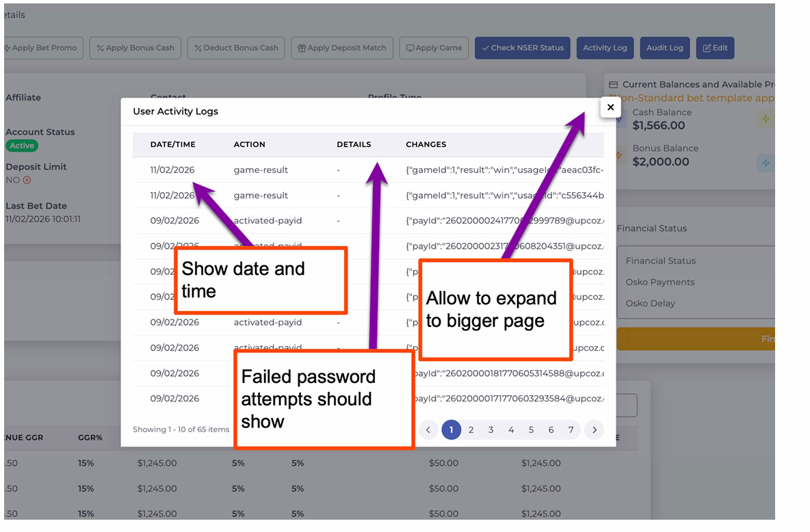Go to the next page arrow

(x=594, y=429)
